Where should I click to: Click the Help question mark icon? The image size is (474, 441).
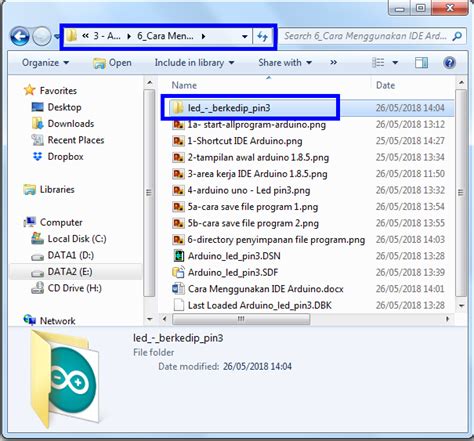point(449,63)
